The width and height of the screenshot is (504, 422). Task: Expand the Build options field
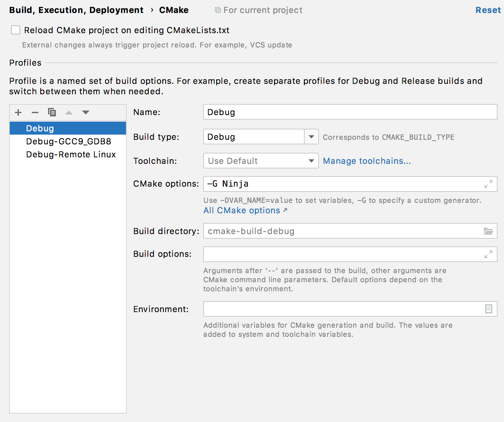coord(488,254)
